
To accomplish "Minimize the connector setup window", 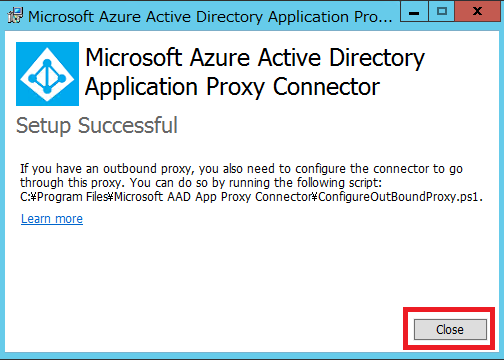I will pos(414,12).
